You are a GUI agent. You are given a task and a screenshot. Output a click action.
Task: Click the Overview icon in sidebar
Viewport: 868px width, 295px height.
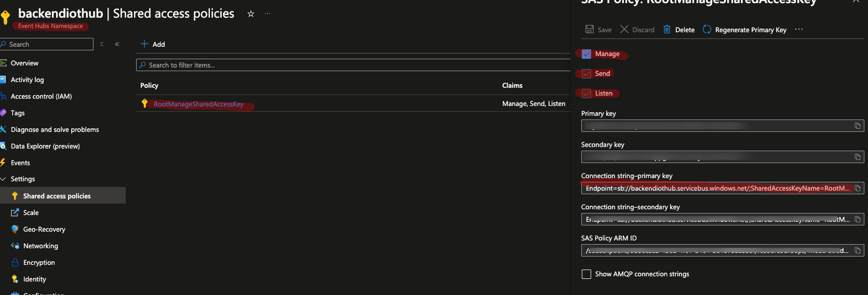(3, 63)
